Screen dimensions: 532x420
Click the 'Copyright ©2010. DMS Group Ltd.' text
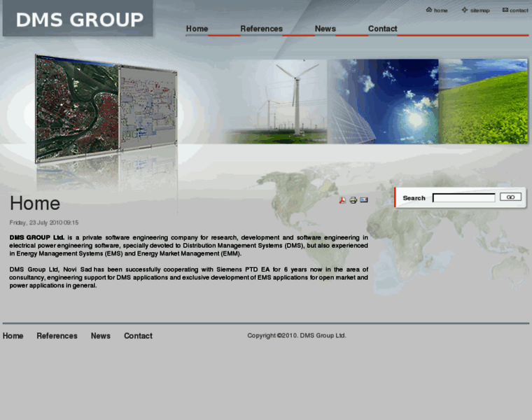(x=297, y=335)
